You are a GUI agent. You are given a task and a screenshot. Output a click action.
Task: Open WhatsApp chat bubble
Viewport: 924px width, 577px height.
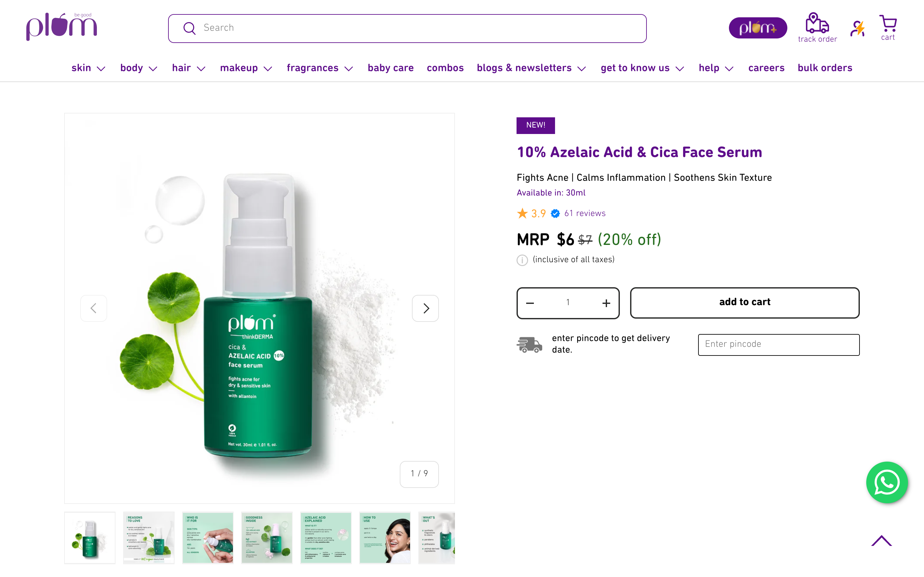click(886, 482)
